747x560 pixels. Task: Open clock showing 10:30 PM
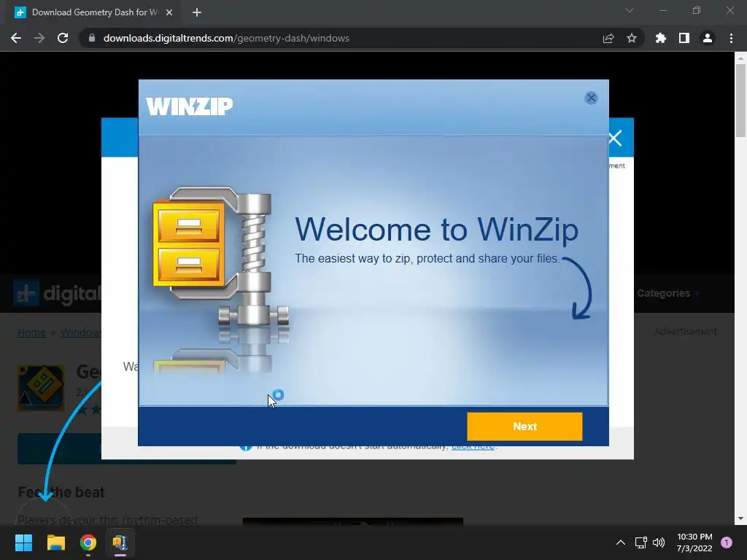[694, 542]
